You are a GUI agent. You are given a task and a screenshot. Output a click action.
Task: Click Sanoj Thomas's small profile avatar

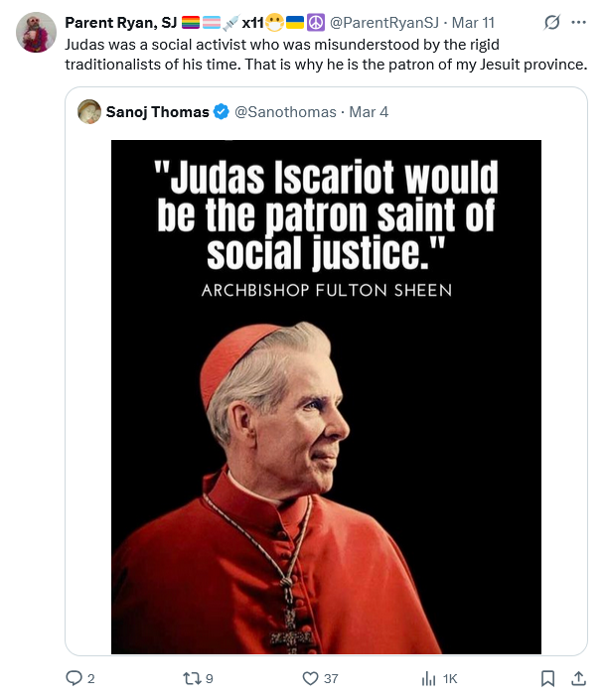point(89,111)
